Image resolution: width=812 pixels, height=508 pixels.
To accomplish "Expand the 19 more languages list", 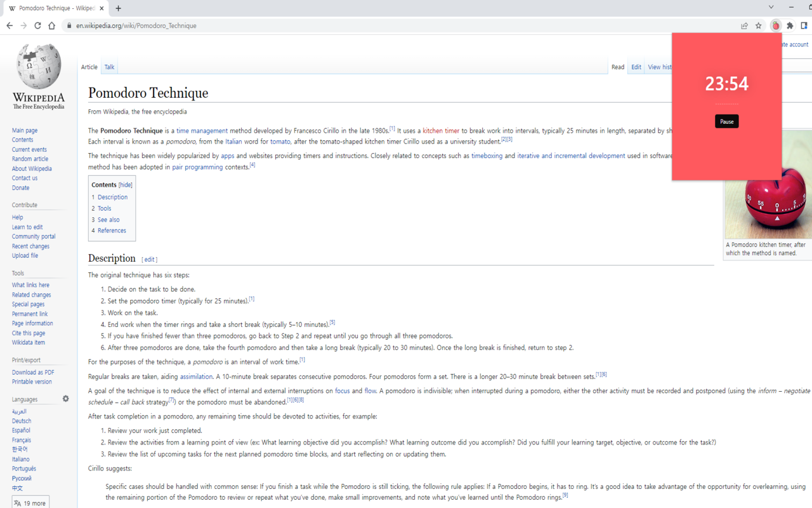I will [x=30, y=503].
